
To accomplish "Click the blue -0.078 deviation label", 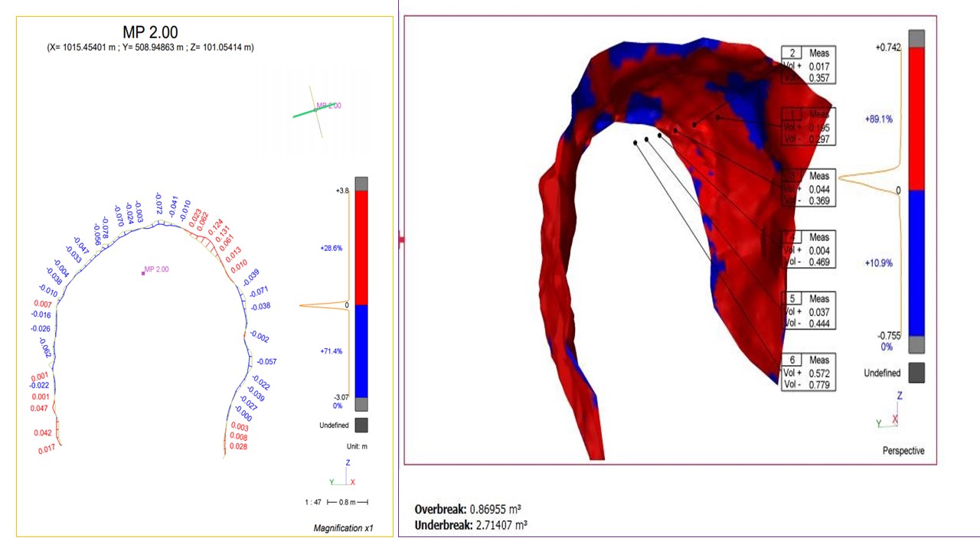I will click(106, 228).
